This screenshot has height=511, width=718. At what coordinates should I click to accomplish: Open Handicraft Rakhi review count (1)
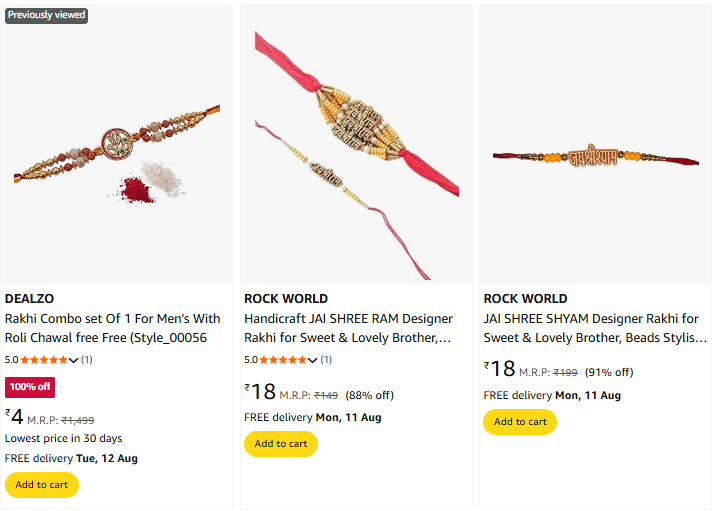point(326,360)
